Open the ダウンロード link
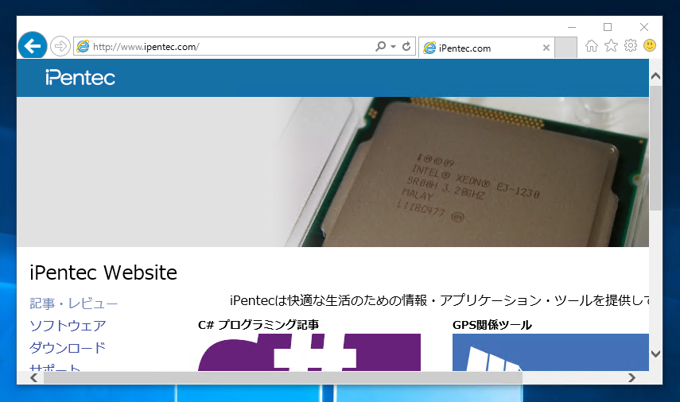The height and width of the screenshot is (402, 680). click(x=68, y=347)
